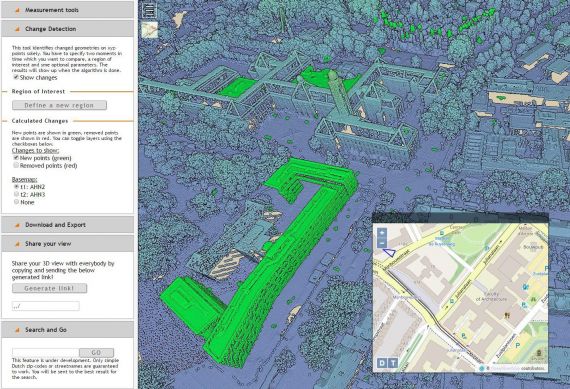Enable Removed points (red) layer
Viewport: 570px width, 389px height.
click(16, 165)
